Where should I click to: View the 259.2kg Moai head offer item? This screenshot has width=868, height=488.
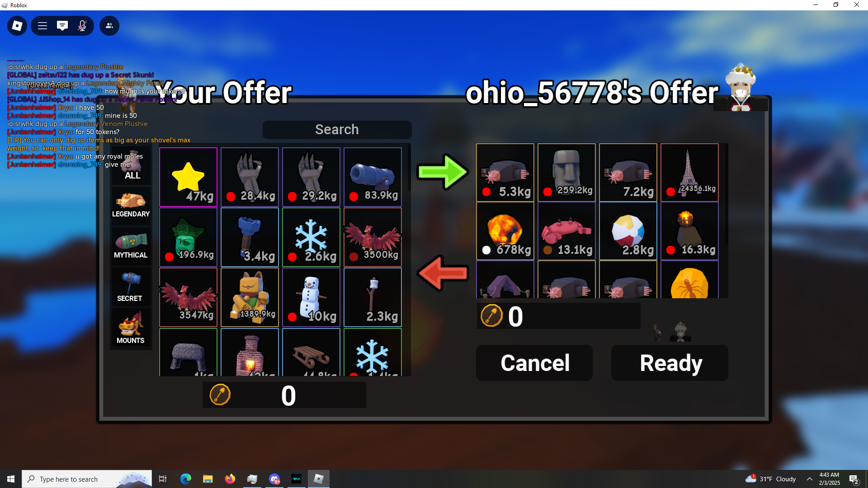coord(566,173)
